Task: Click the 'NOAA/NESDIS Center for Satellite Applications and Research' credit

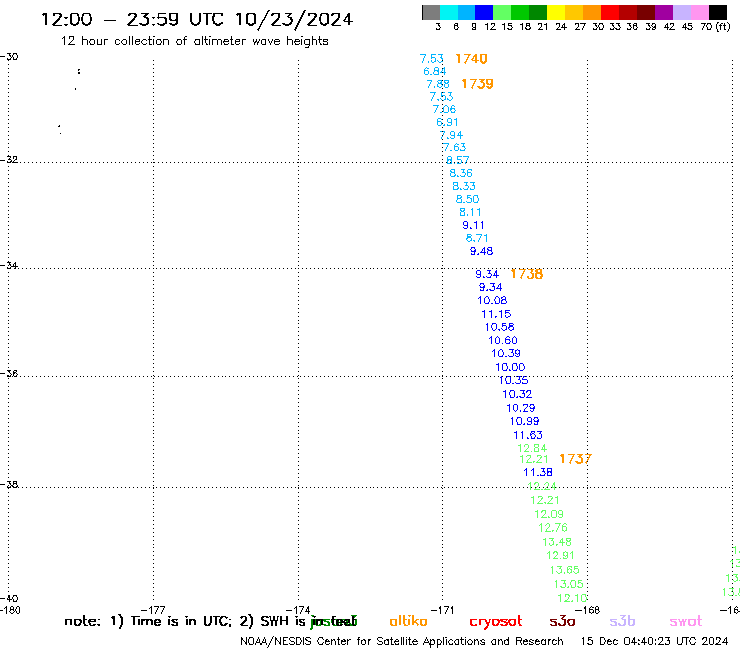Action: [402, 642]
